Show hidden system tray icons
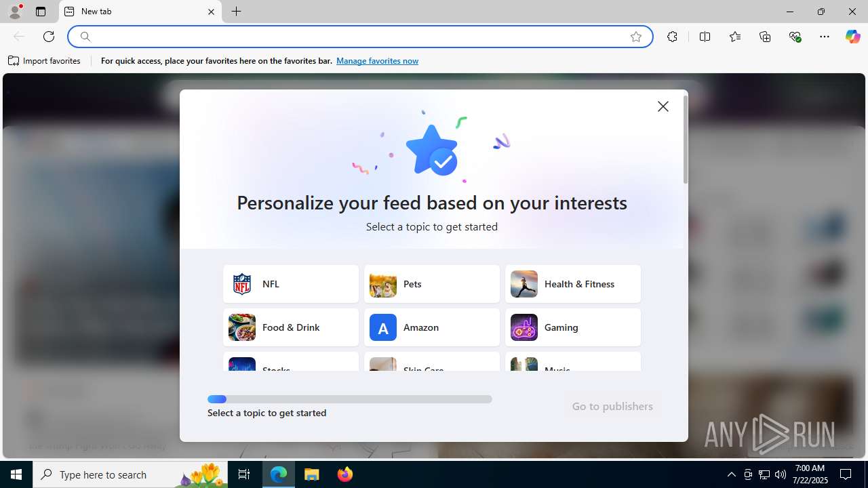Viewport: 868px width, 488px height. (731, 474)
